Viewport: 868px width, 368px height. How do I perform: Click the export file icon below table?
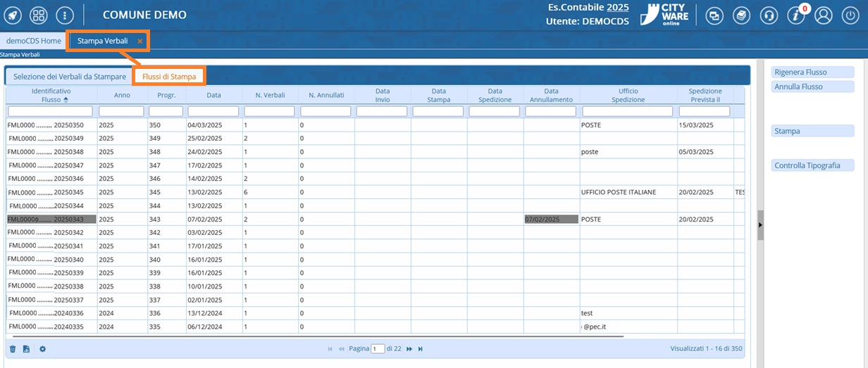click(x=26, y=349)
